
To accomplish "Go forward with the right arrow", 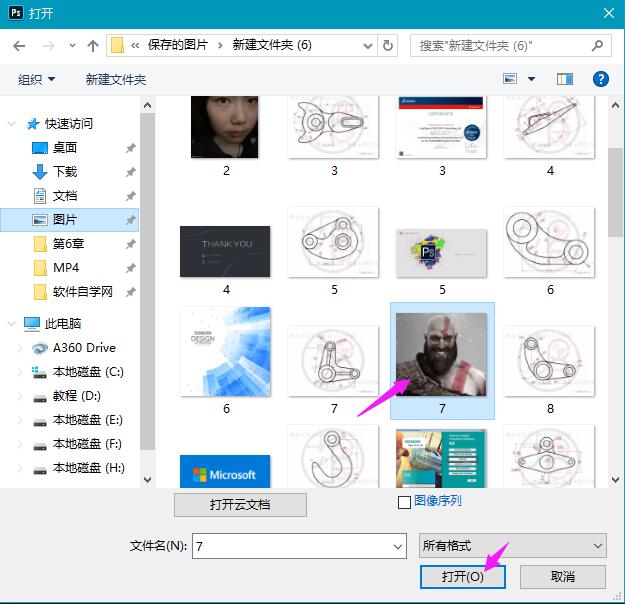I will point(48,46).
